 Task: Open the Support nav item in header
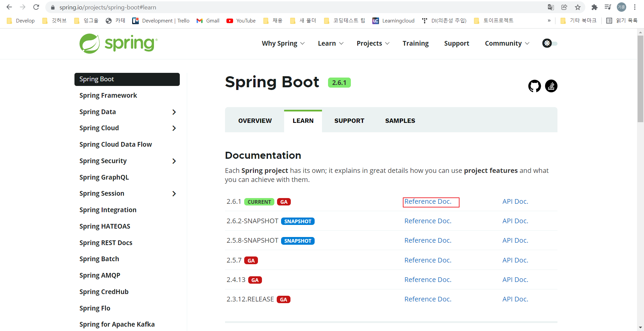(457, 43)
